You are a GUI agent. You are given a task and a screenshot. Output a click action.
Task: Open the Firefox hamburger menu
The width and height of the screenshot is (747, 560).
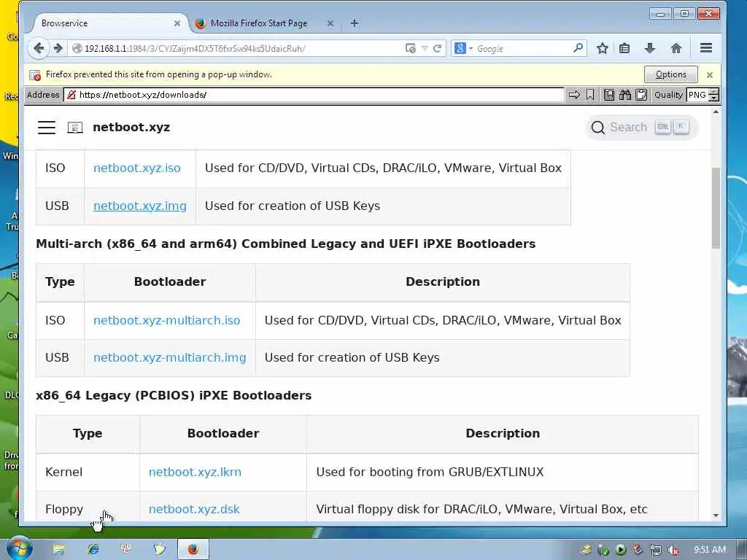click(x=706, y=47)
